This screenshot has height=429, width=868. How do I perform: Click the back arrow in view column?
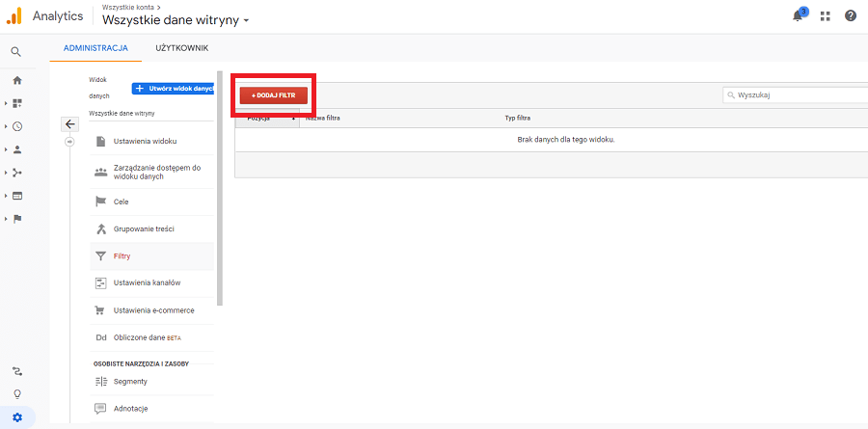tap(69, 124)
